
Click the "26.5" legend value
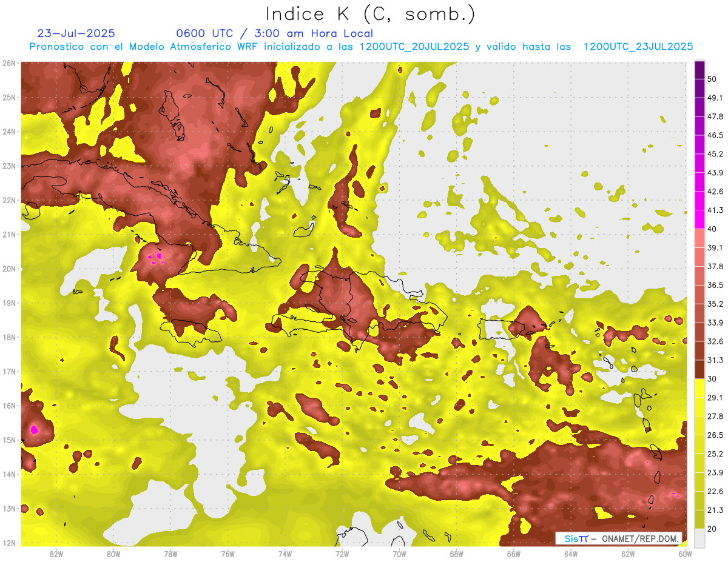tap(714, 435)
